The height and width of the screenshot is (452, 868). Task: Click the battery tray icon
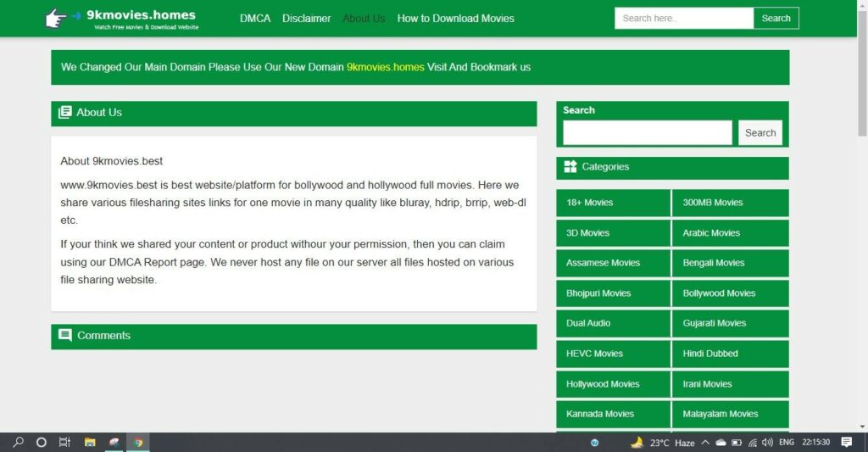click(737, 442)
